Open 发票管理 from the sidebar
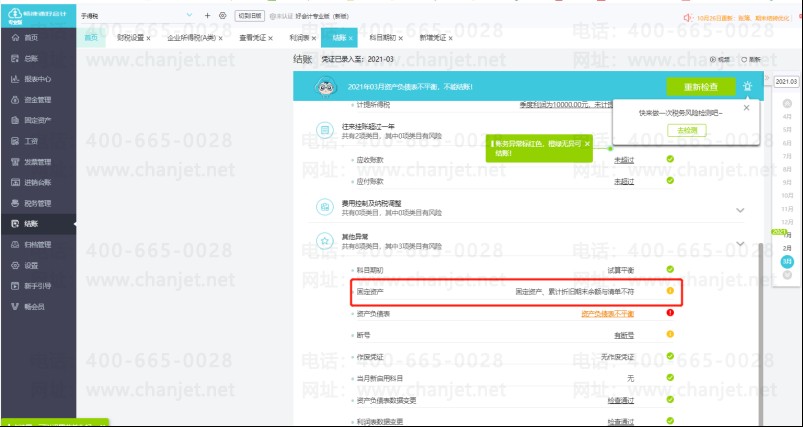 (37, 161)
